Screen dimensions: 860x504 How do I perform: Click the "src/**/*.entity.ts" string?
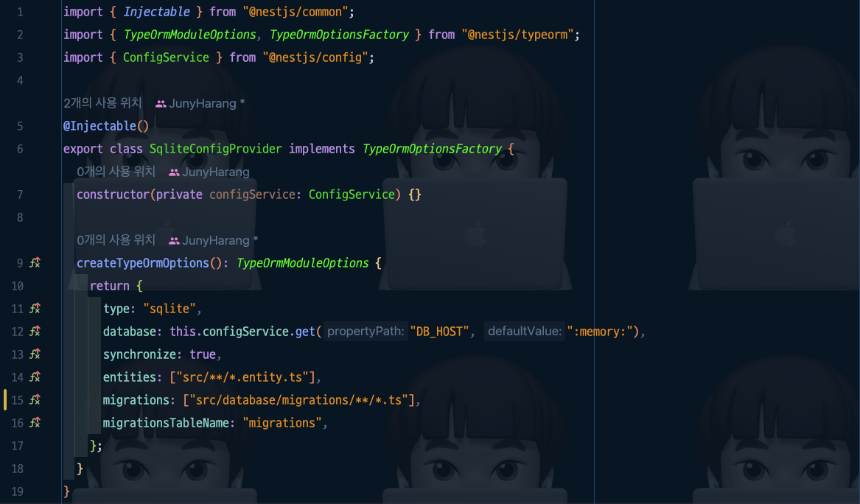(x=242, y=377)
